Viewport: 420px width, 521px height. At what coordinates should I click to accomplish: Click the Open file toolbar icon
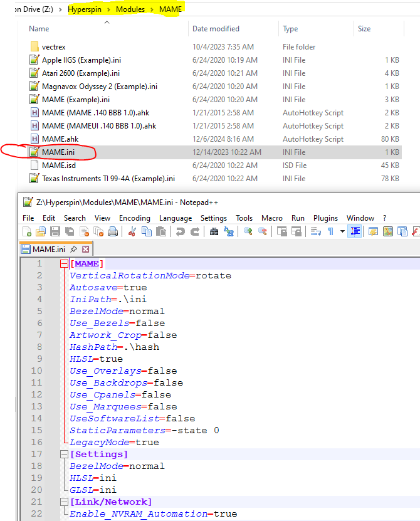(41, 232)
